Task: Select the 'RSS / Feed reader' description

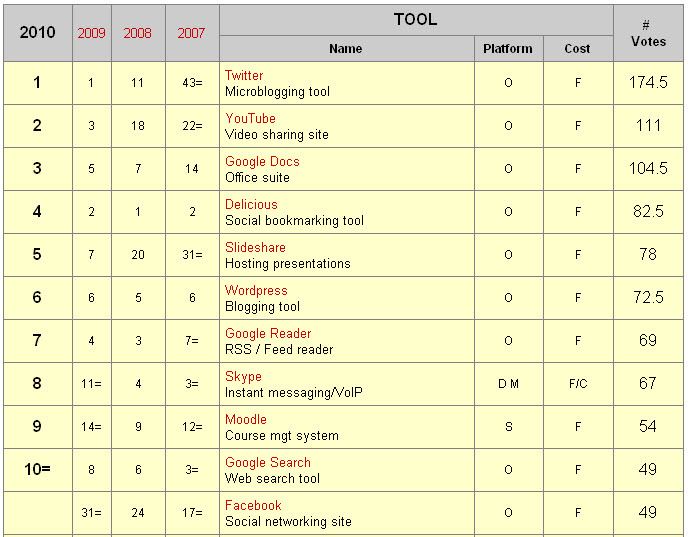Action: pyautogui.click(x=279, y=349)
